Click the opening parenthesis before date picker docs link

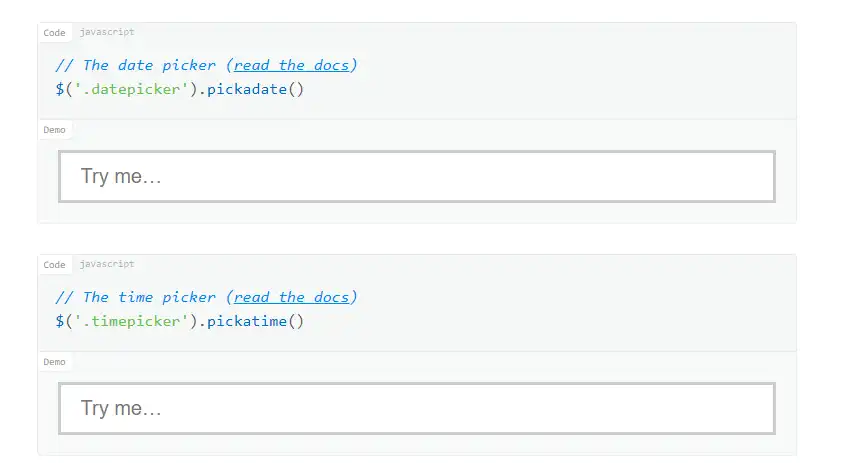point(229,65)
